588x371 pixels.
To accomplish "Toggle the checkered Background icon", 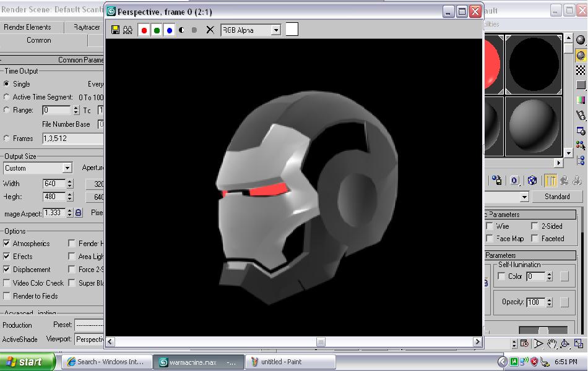I will (x=581, y=70).
